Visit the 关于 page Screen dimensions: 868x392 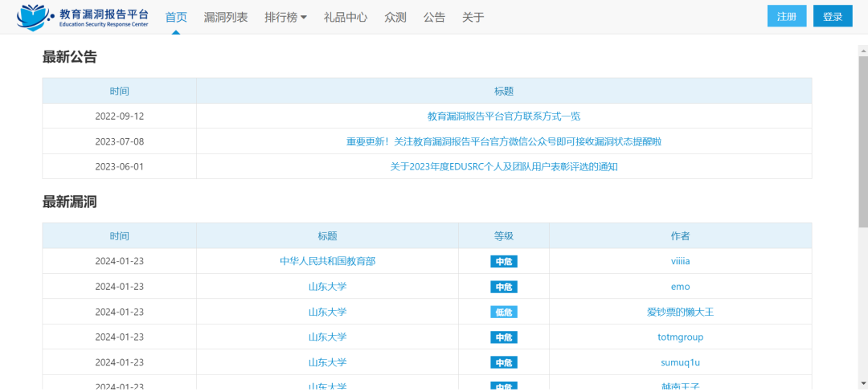tap(473, 17)
